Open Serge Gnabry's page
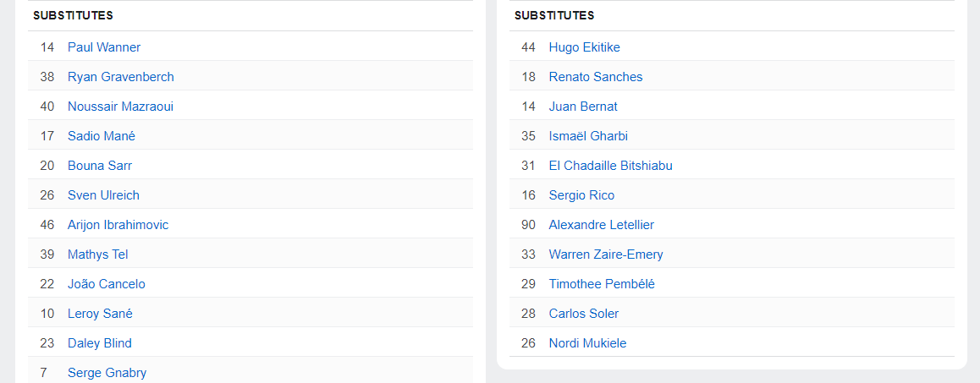 (x=107, y=373)
